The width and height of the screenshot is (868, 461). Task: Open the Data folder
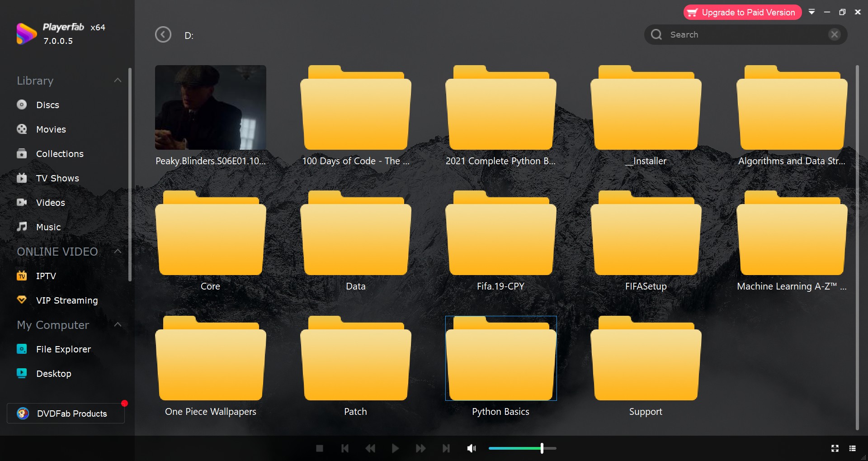356,233
